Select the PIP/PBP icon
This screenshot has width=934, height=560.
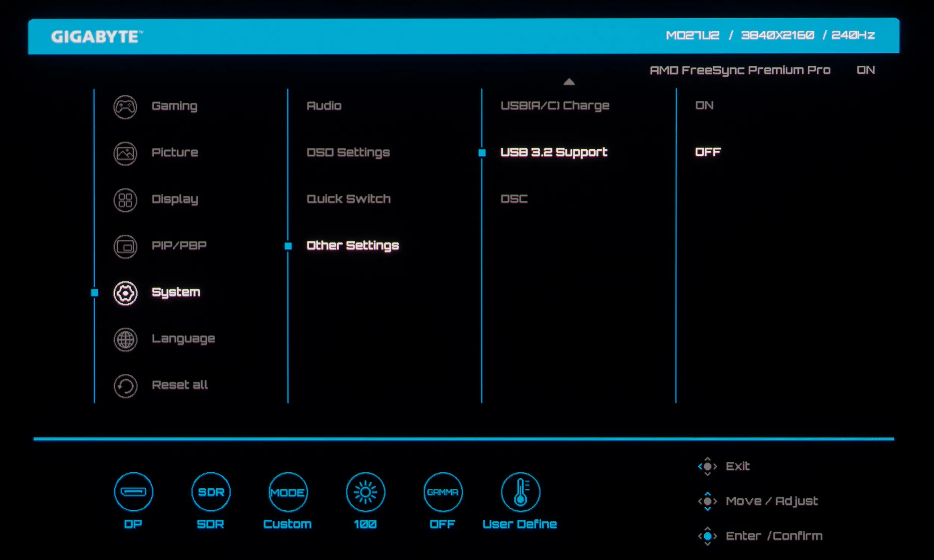click(125, 247)
